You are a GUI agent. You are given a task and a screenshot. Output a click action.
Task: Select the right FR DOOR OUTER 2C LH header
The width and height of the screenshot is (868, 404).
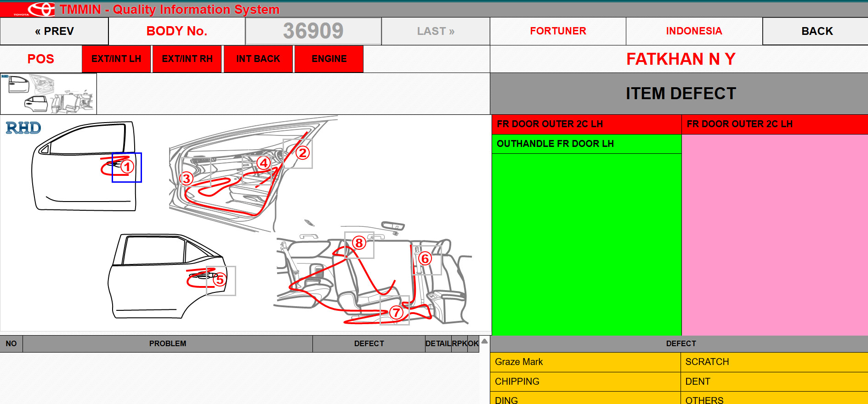coord(775,124)
